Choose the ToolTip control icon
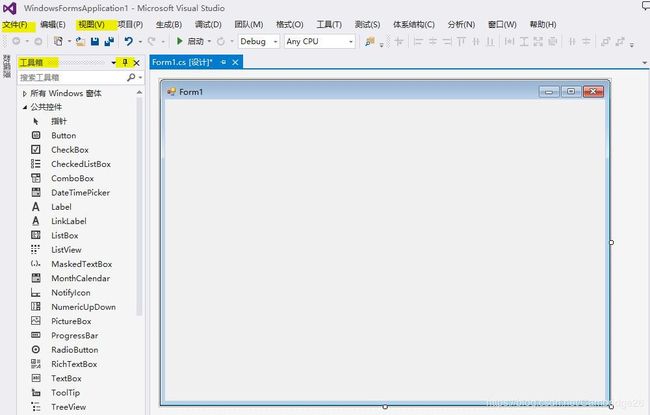Viewport: 650px width, 415px height. (36, 393)
